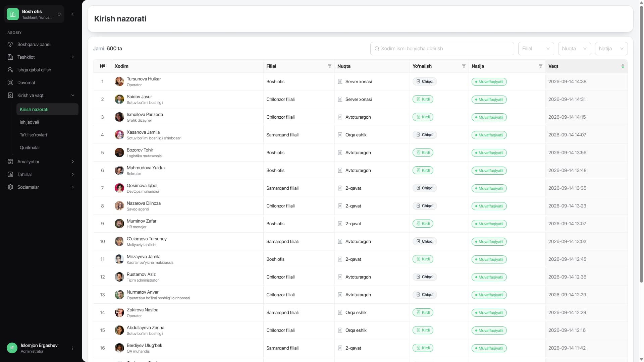
Task: Click the Davomat attendance icon
Action: pyautogui.click(x=10, y=82)
